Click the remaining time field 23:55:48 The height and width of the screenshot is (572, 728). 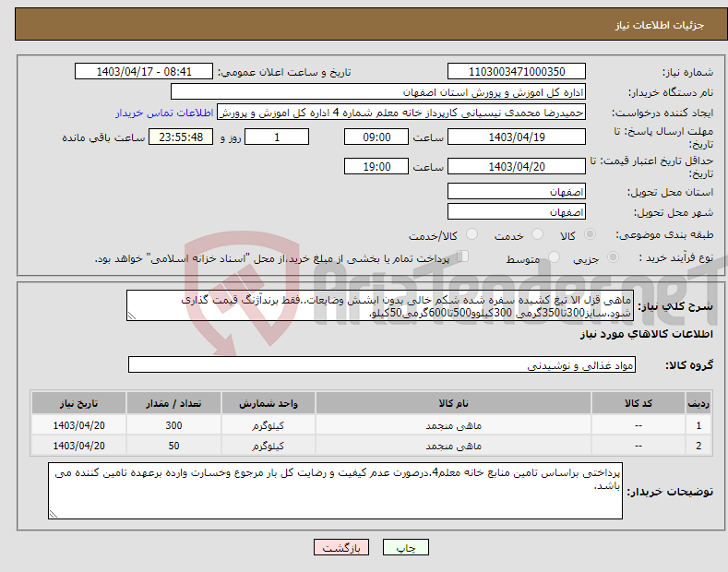[x=181, y=137]
